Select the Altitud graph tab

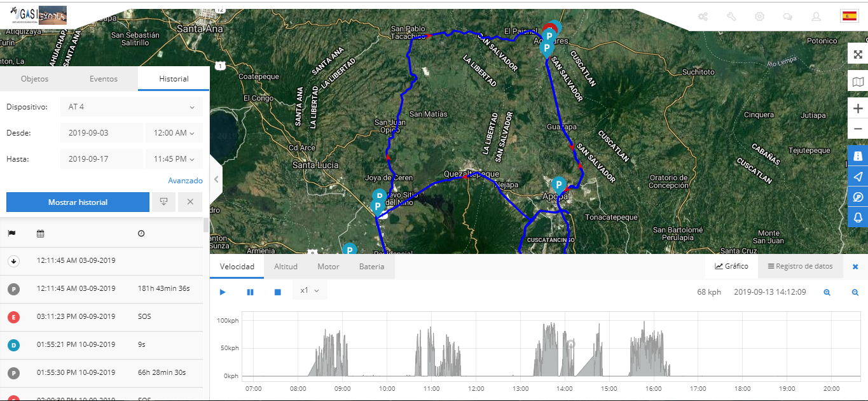point(286,267)
